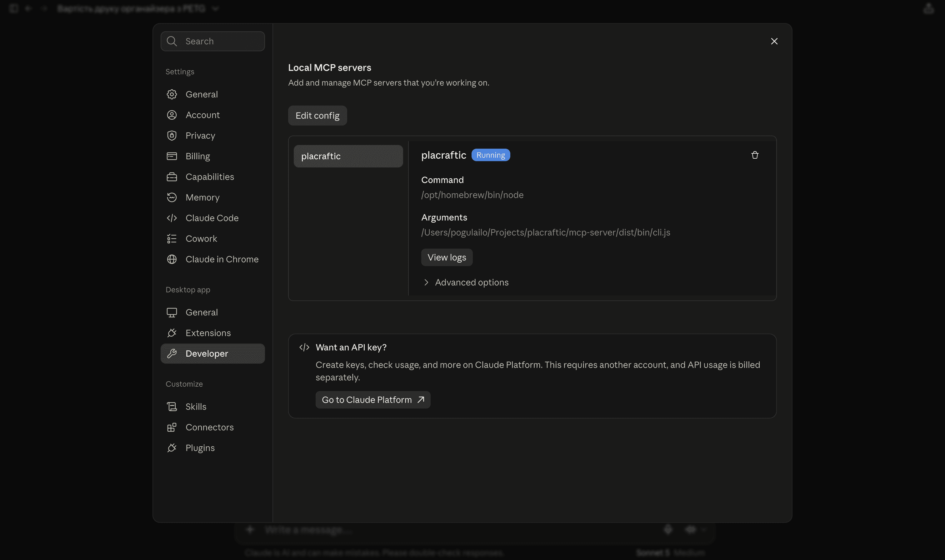Open the Skills page under Customize
945x560 pixels.
pyautogui.click(x=212, y=407)
